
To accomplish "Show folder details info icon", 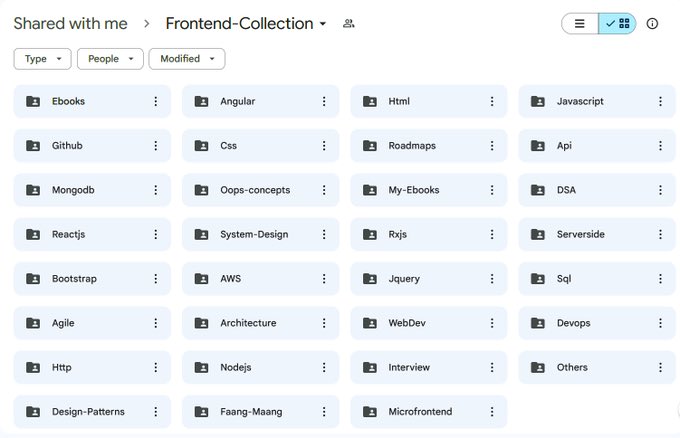I will click(x=652, y=23).
